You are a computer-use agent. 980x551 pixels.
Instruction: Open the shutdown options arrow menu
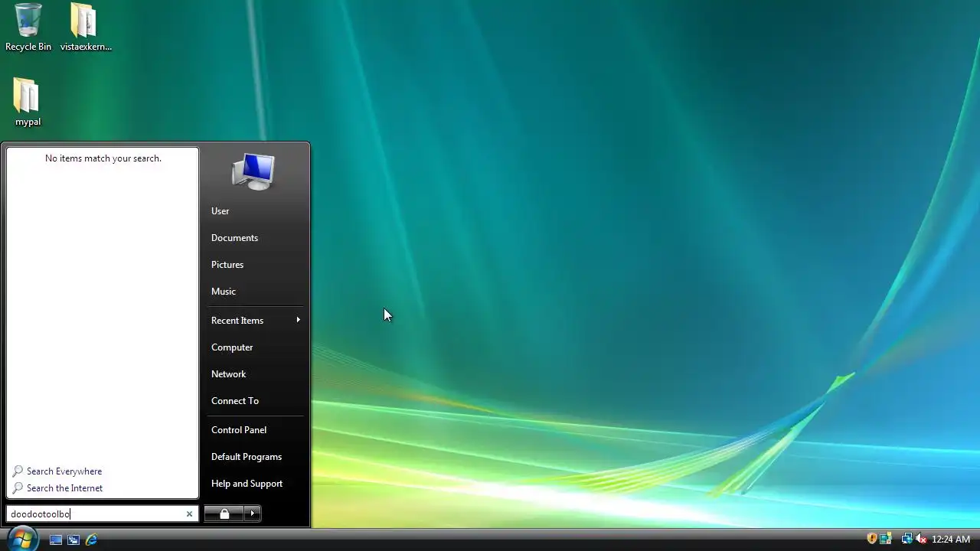[x=253, y=514]
